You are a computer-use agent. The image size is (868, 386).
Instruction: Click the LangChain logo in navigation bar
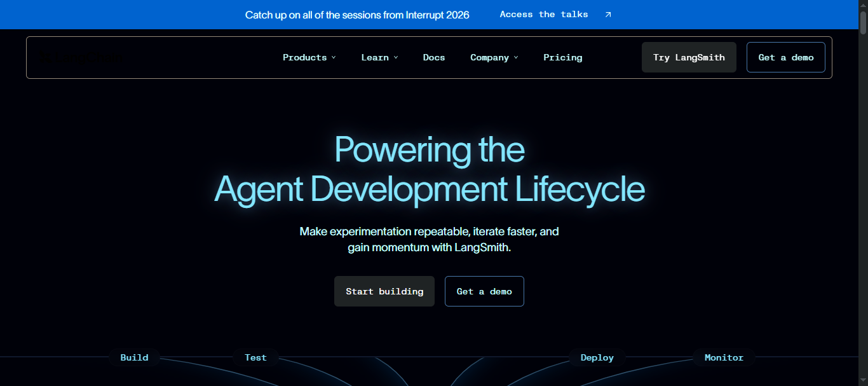(x=79, y=59)
